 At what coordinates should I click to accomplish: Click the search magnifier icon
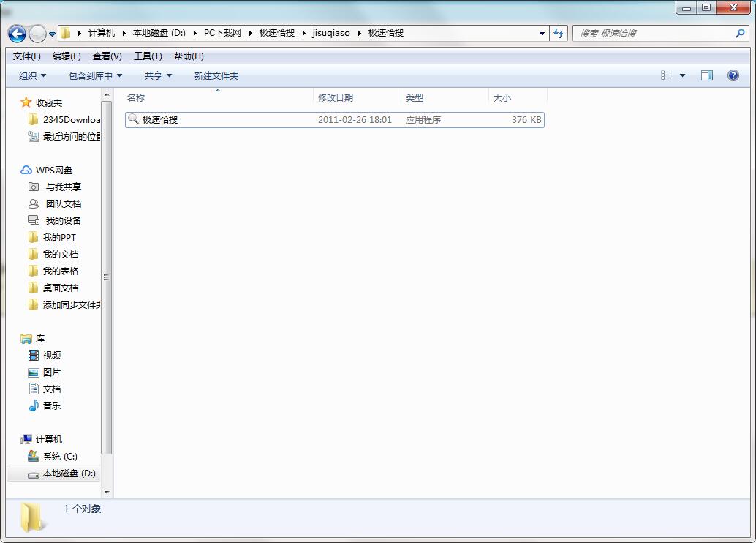point(740,34)
